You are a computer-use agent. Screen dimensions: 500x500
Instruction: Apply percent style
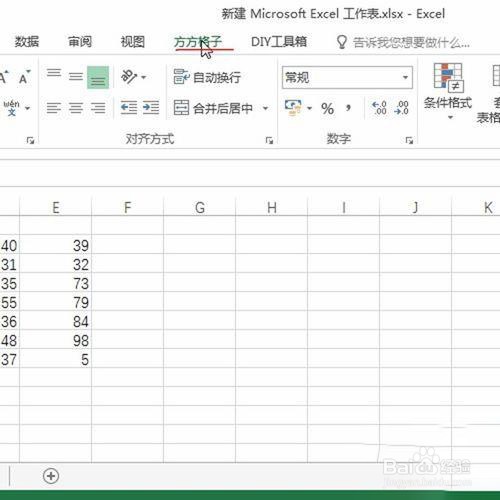327,109
